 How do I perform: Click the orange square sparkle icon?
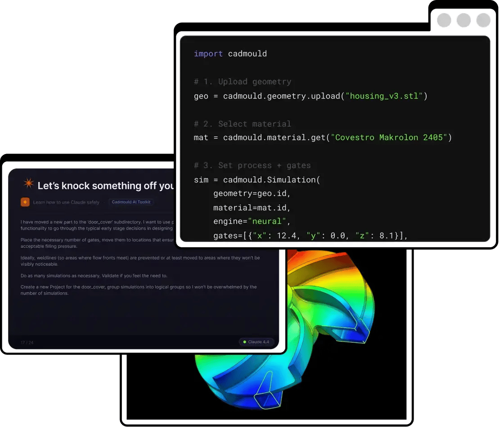(x=25, y=202)
